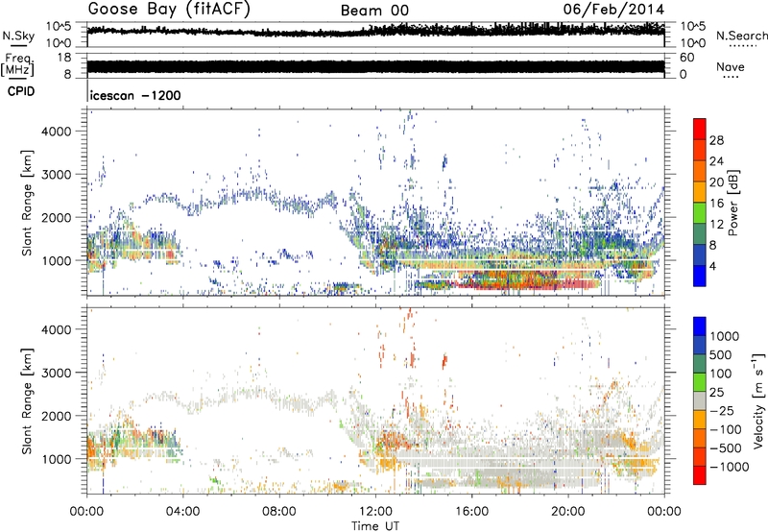Click the '04:00' time axis tick label
The image size is (768, 532).
point(183,512)
